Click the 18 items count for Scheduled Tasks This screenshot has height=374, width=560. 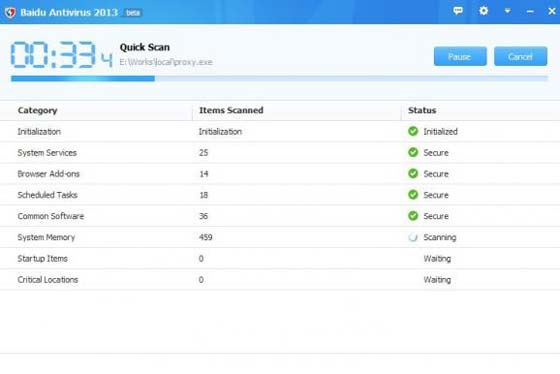tap(204, 195)
